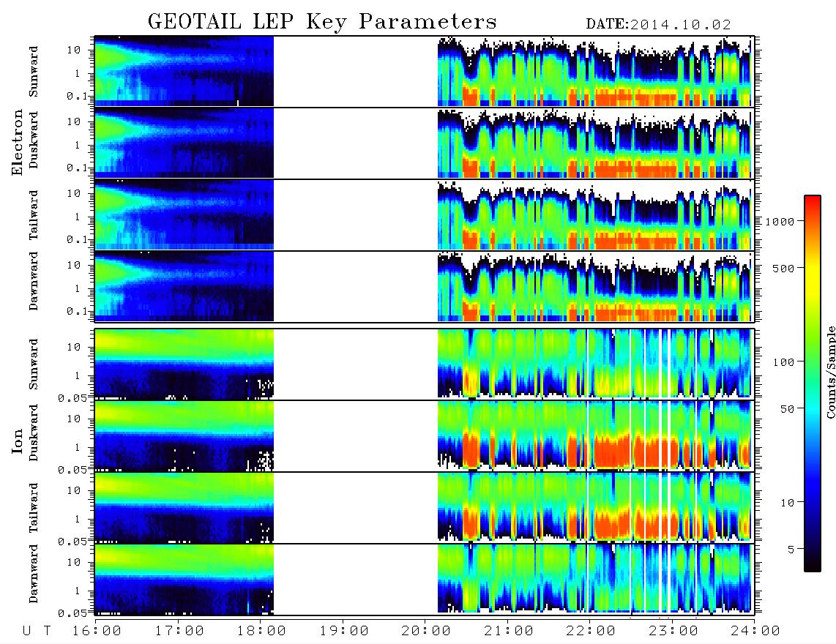Select the Ion species axis label

click(x=17, y=441)
